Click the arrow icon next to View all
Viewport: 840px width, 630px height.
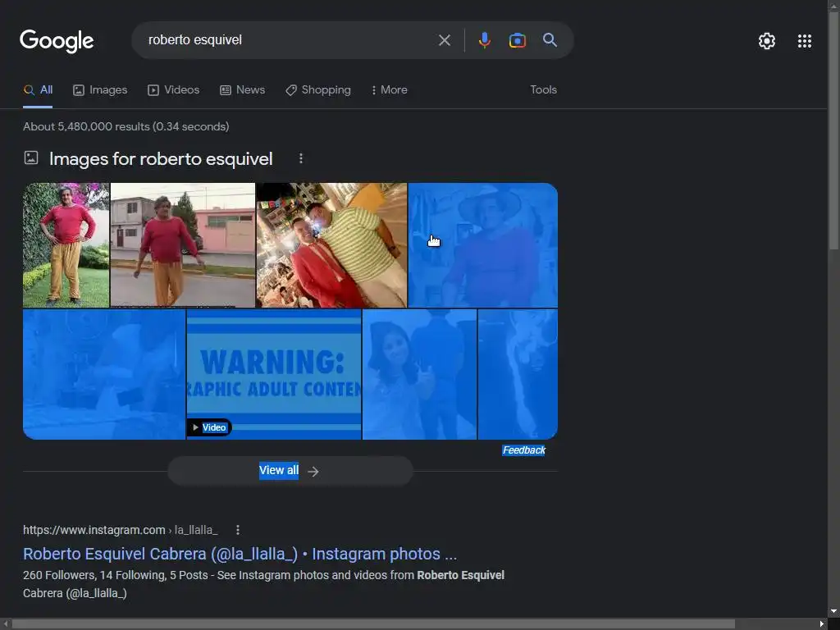313,472
